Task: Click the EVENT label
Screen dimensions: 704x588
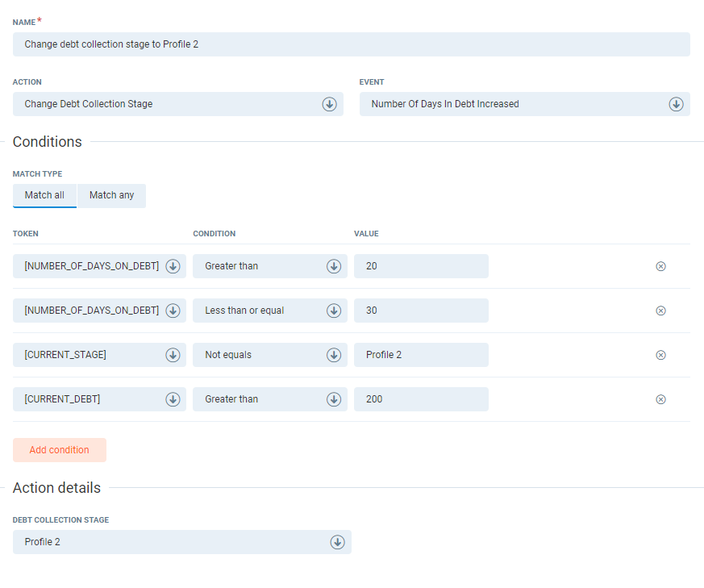Action: 372,82
